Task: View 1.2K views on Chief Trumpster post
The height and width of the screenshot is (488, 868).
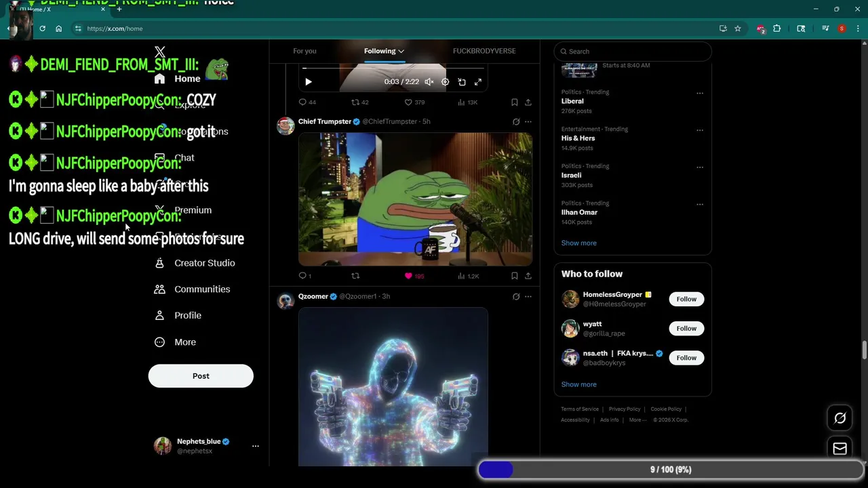Action: 468,276
